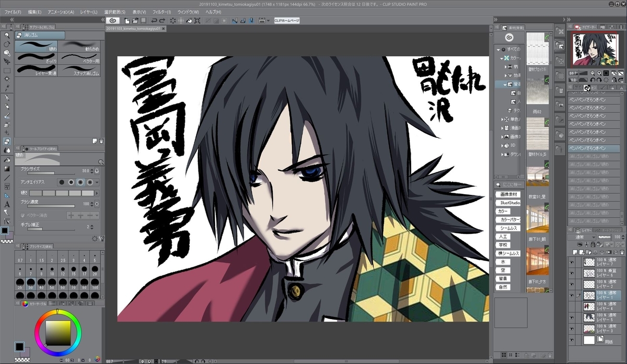Select the Fill bucket tool
Viewport: 627px width, 364px height.
click(7, 160)
